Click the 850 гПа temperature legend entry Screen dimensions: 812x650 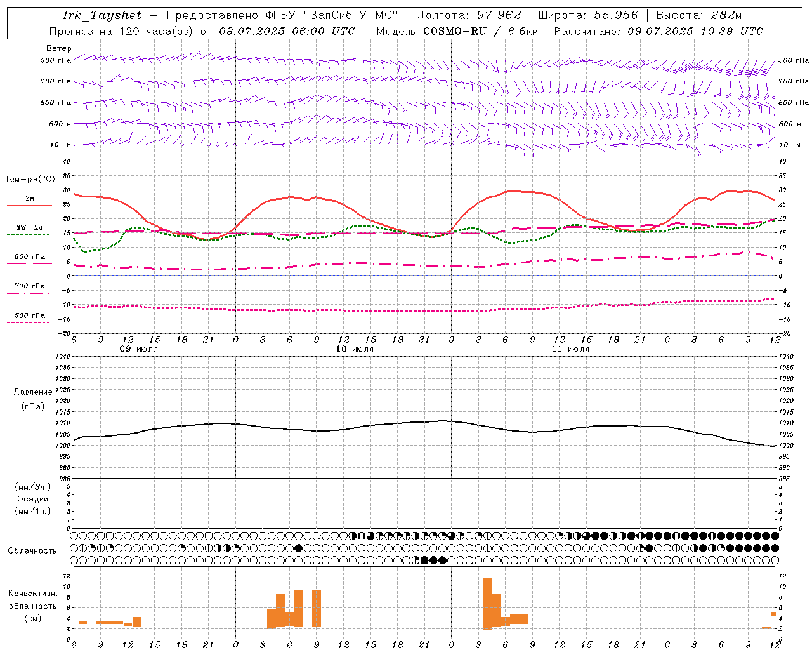click(x=30, y=257)
